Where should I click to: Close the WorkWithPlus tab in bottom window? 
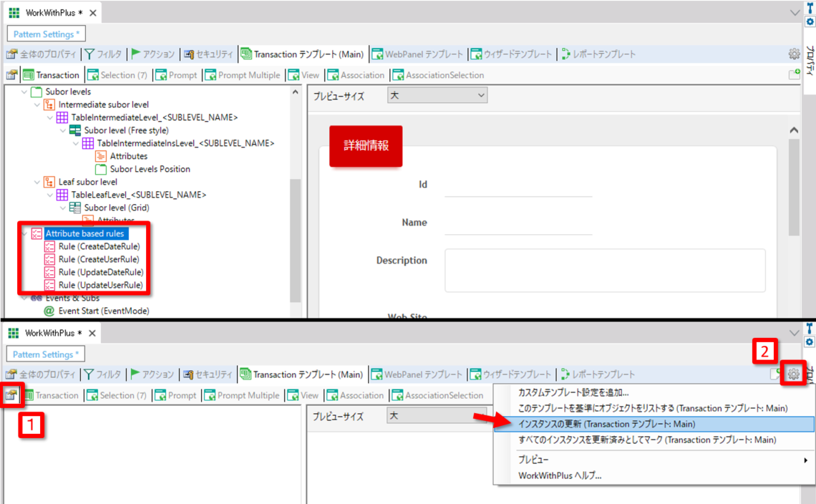pyautogui.click(x=92, y=333)
